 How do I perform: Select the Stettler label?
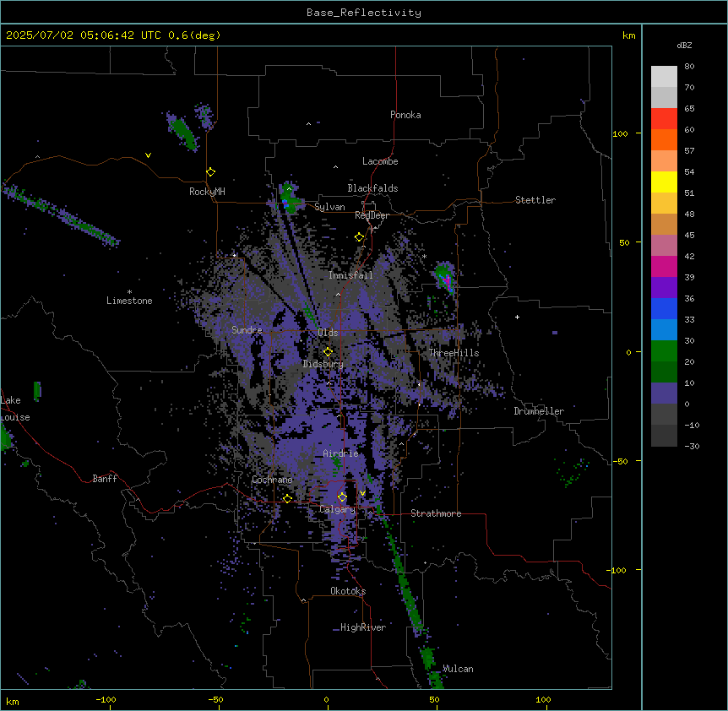coord(535,200)
